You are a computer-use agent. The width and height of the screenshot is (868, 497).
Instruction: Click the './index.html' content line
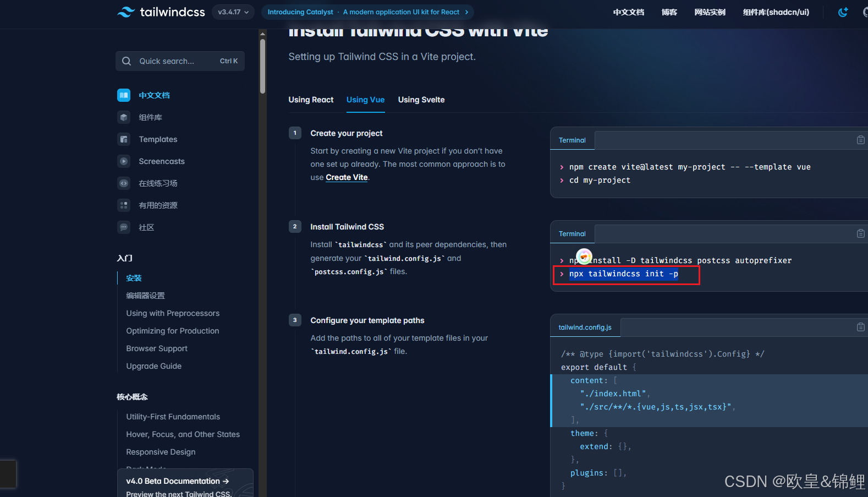pyautogui.click(x=615, y=394)
